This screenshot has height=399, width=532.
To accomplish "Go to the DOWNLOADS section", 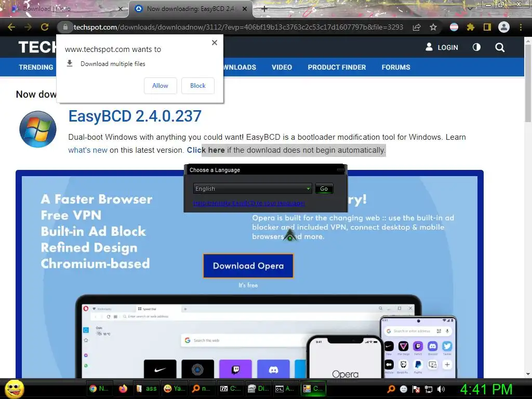I will tap(240, 67).
